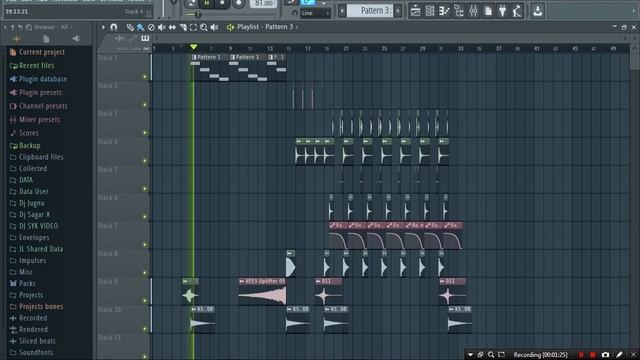Toggle mute dot on Track 7
Screen dimensions: 640x360
pyautogui.click(x=144, y=245)
